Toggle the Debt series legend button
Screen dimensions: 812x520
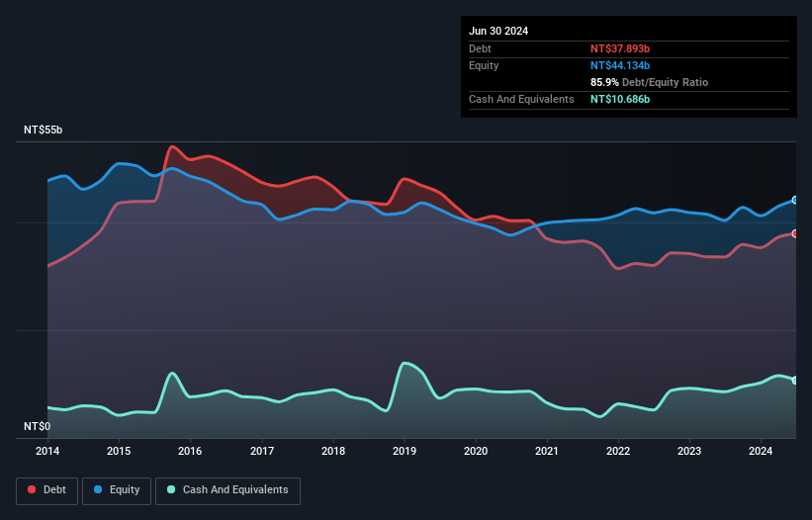pyautogui.click(x=46, y=490)
